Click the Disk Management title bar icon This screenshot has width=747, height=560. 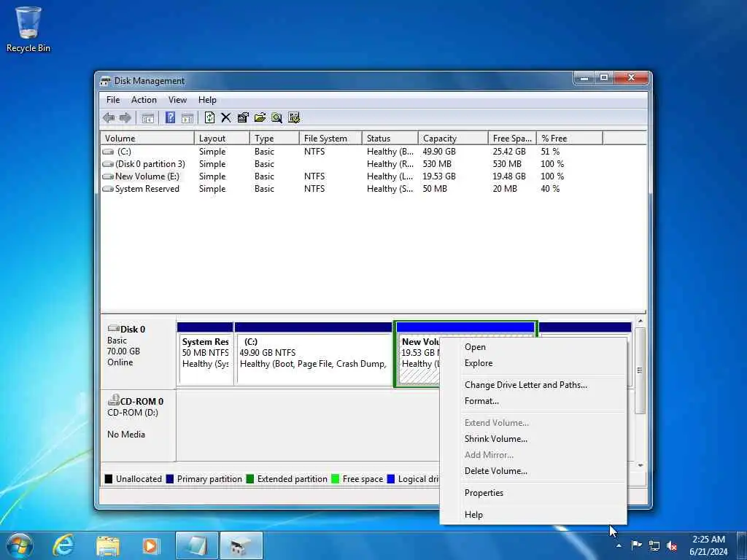[105, 81]
